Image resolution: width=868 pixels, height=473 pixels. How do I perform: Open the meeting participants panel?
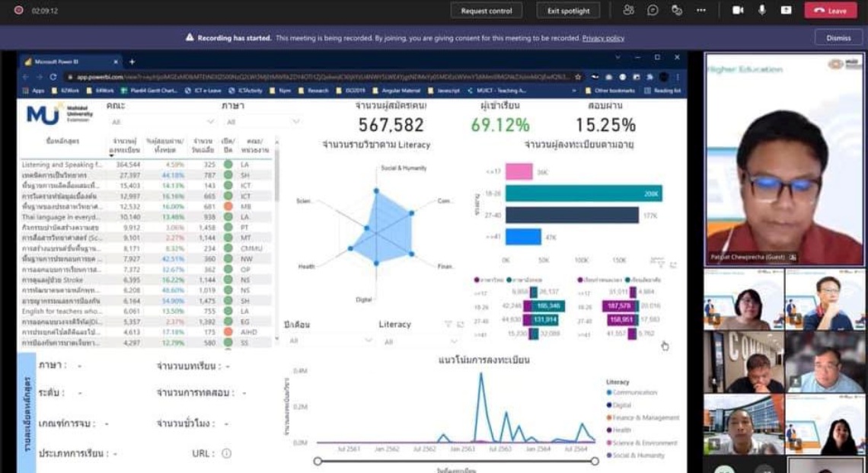click(628, 10)
